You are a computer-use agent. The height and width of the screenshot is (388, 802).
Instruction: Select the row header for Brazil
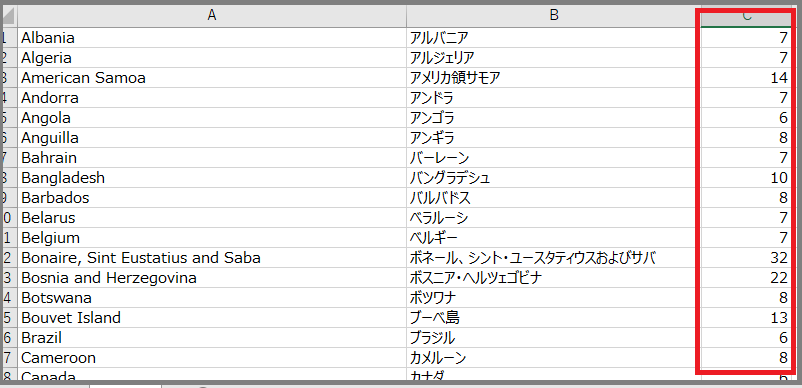pos(10,338)
